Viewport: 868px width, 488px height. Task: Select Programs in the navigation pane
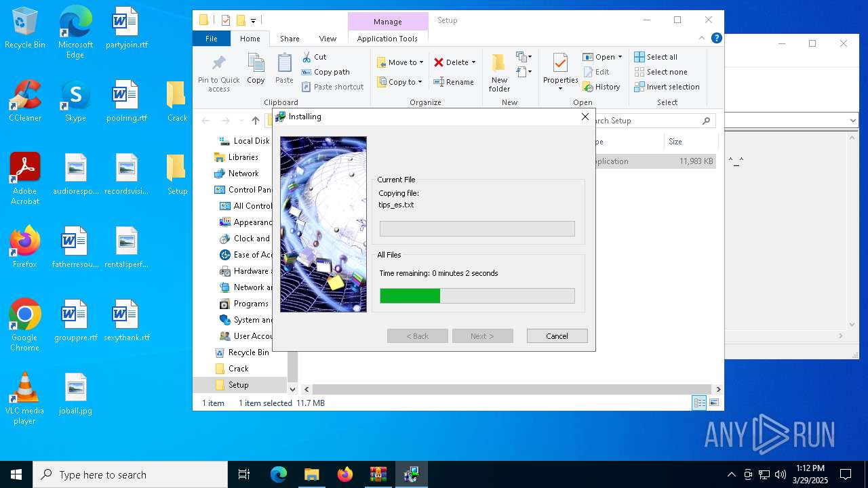point(244,304)
